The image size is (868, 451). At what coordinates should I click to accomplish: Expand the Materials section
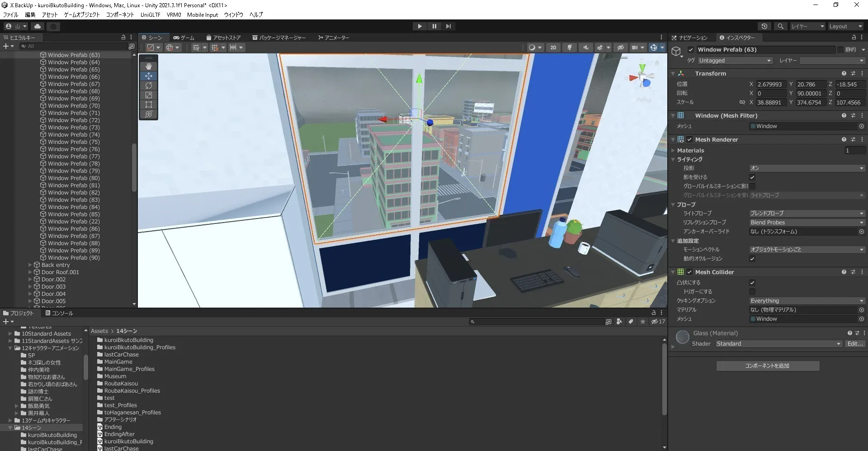pyautogui.click(x=673, y=151)
